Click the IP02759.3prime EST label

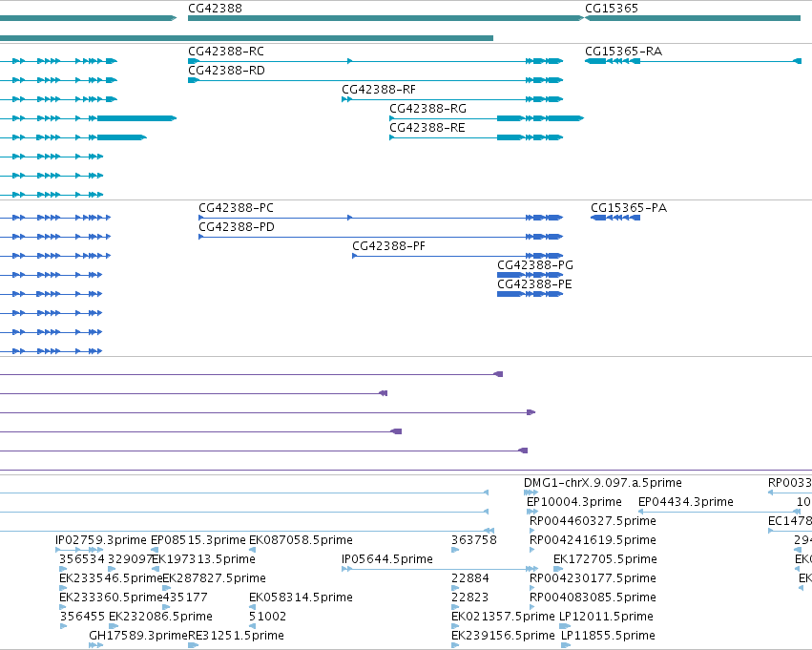point(101,540)
